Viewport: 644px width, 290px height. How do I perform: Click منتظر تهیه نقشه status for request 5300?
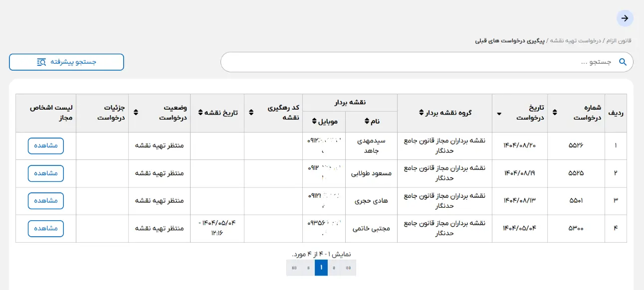point(159,228)
